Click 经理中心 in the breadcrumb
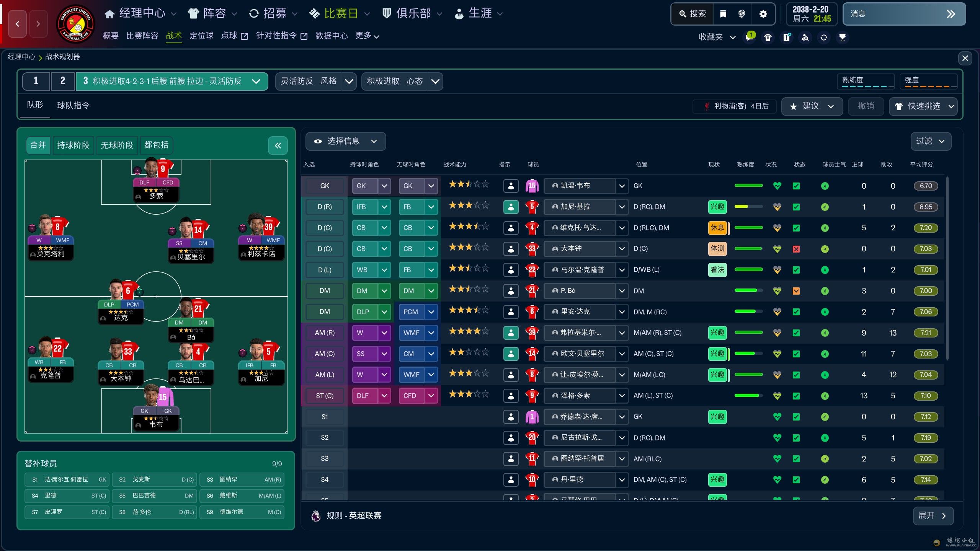The image size is (980, 551). pos(21,57)
